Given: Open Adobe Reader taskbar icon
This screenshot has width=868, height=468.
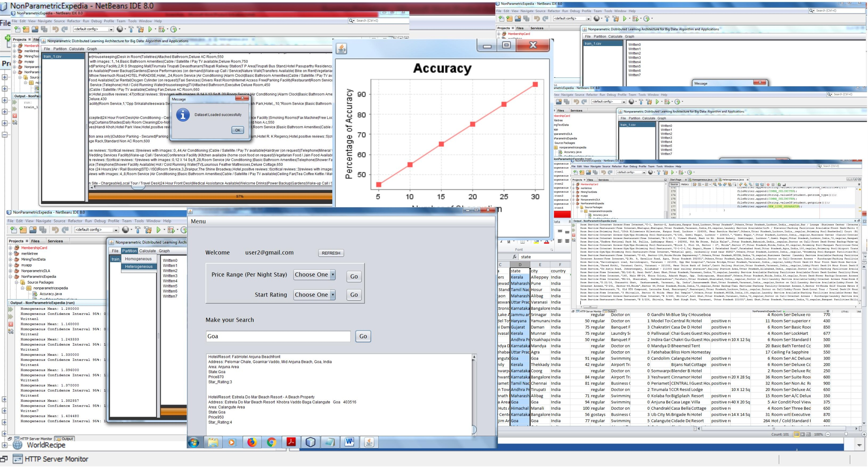Looking at the screenshot, I should [x=291, y=443].
